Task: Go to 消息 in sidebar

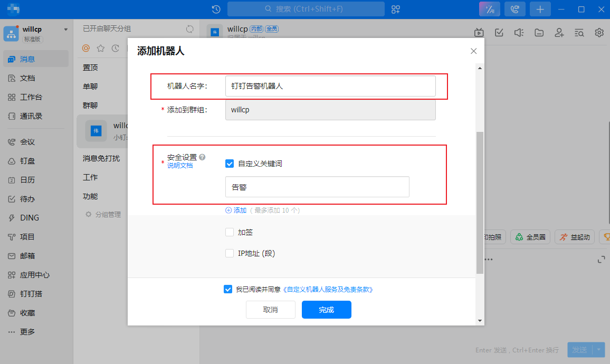Action: coord(36,59)
